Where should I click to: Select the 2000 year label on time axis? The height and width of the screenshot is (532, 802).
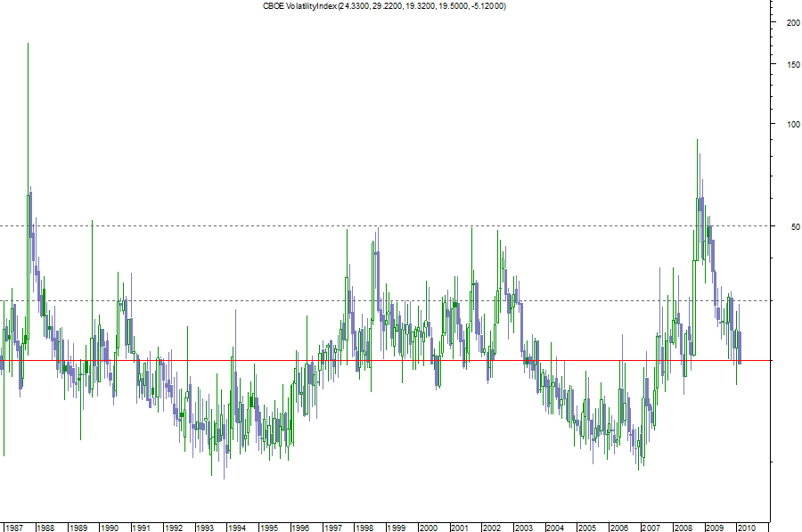click(429, 528)
